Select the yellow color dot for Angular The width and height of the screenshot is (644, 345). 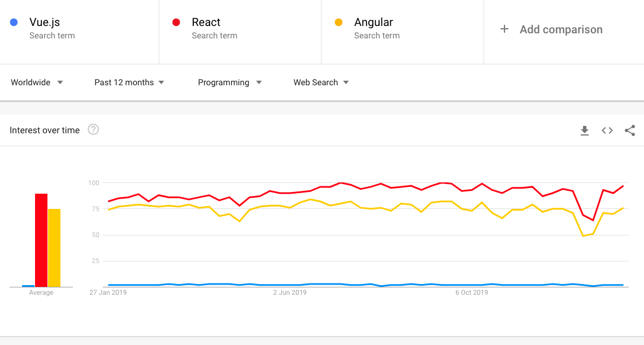coord(338,22)
